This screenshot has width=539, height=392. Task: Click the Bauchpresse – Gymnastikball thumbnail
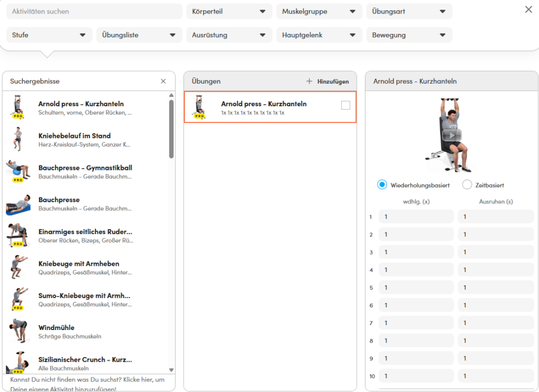pyautogui.click(x=18, y=171)
